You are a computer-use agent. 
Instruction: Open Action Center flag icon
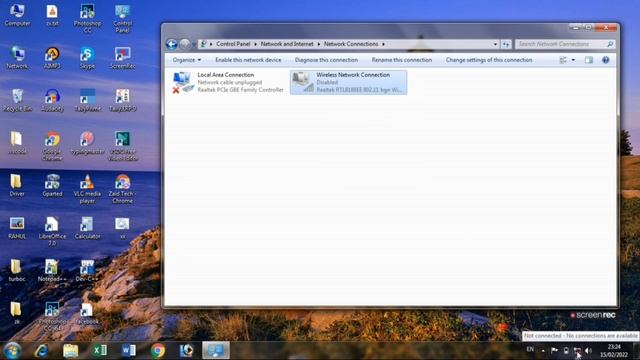(554, 350)
